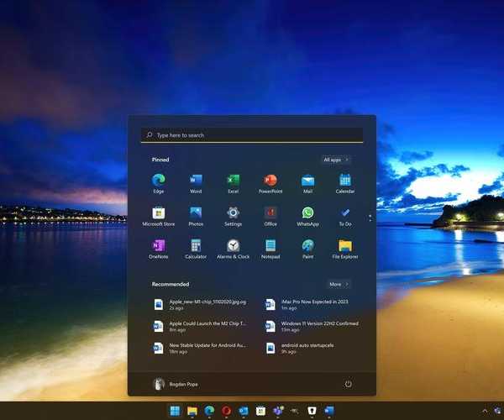
Task: Switch to Word on the taskbar
Action: [329, 411]
